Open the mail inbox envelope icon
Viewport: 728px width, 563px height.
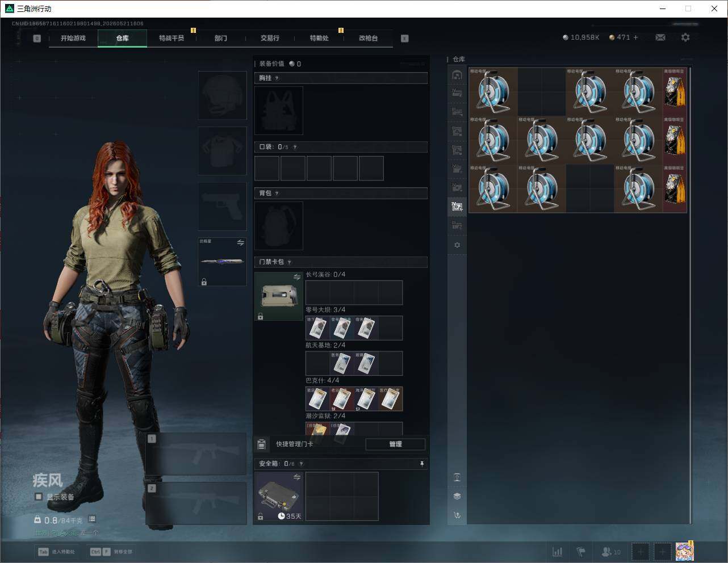660,37
